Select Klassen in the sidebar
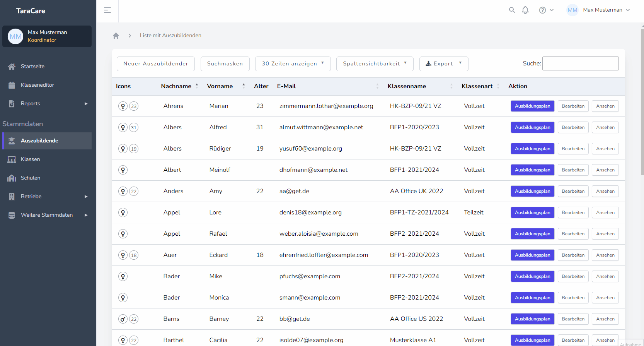Screen dimensions: 644x346 click(x=47, y=159)
